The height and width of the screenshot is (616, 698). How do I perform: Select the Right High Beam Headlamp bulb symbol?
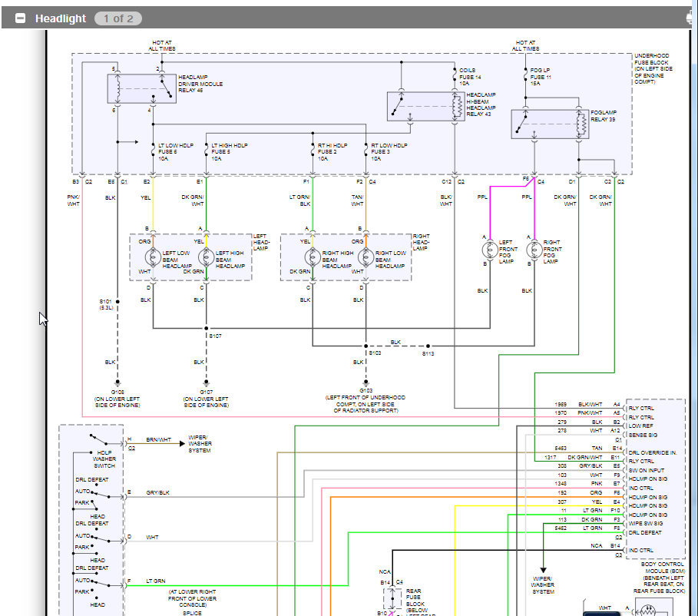point(313,257)
